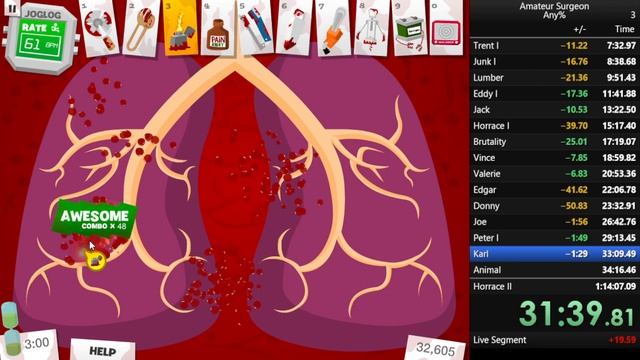Select the orange chainsaw tool card
640x360 pixels.
[333, 28]
